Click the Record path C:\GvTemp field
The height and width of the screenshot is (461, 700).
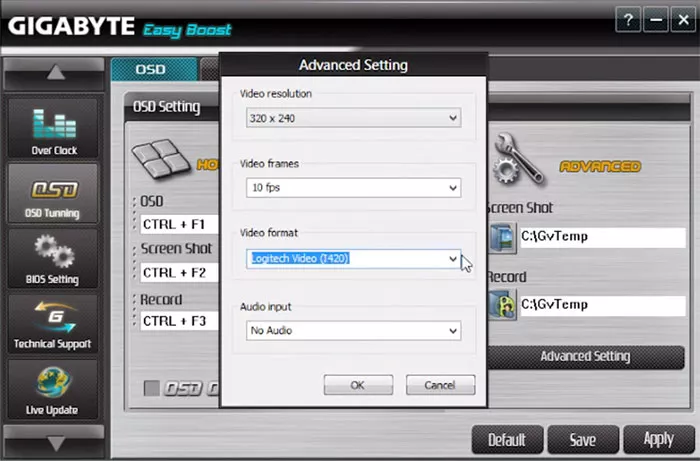(602, 305)
